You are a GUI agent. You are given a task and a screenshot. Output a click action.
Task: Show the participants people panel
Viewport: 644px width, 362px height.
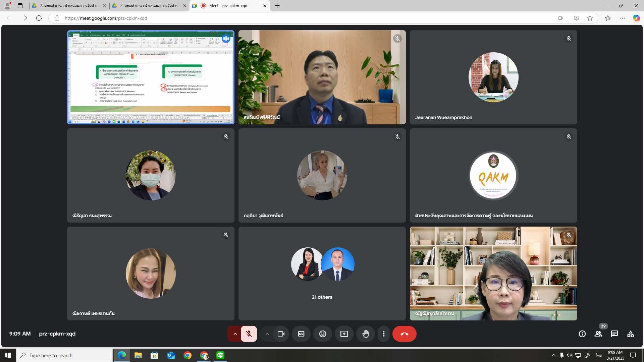point(598,334)
